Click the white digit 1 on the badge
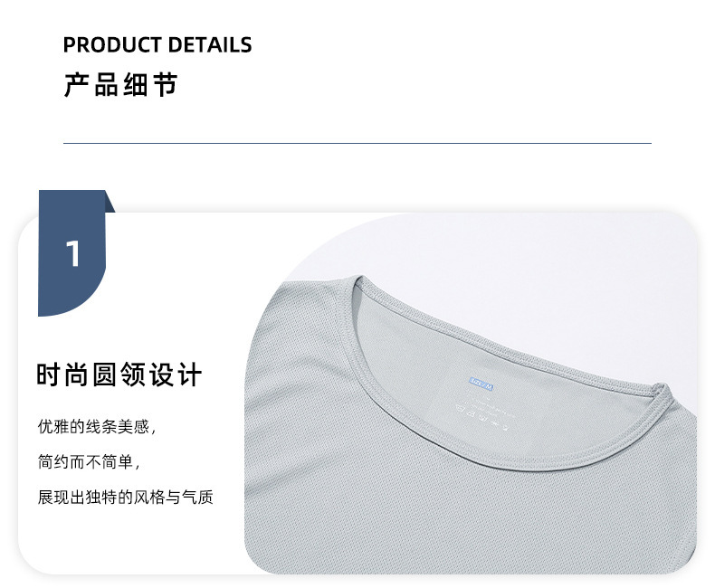The height and width of the screenshot is (588, 715). point(73,253)
